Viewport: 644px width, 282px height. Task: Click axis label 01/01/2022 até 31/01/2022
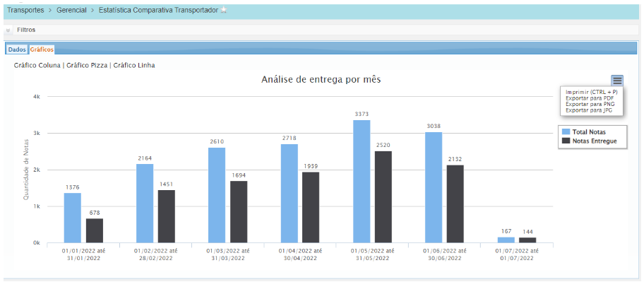[83, 254]
